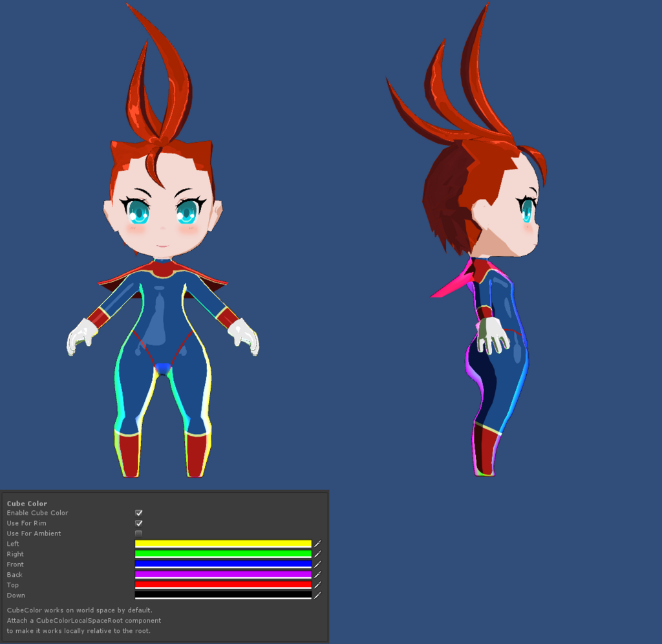Click the Top property label
This screenshot has width=662, height=644.
coord(13,585)
